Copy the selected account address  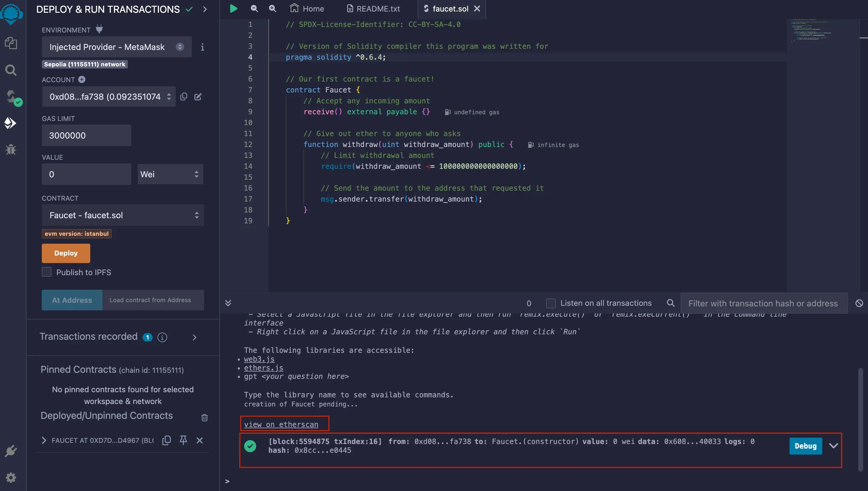click(184, 96)
